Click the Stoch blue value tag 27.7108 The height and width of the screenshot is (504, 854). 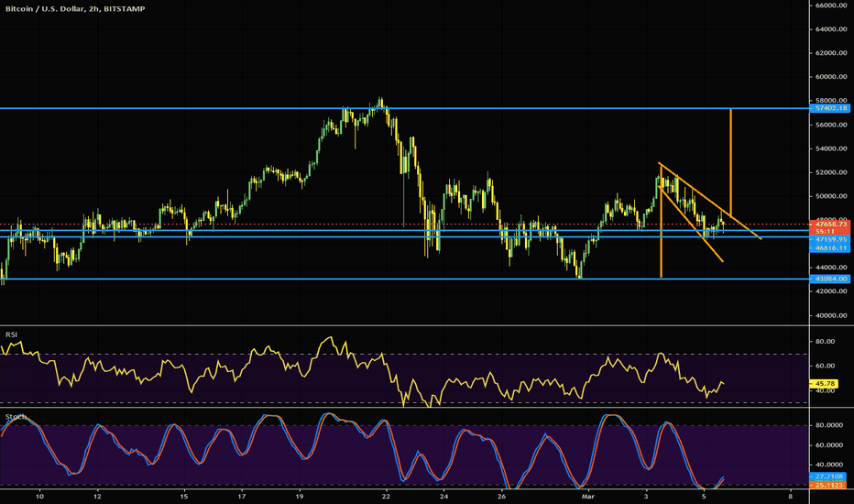[828, 477]
